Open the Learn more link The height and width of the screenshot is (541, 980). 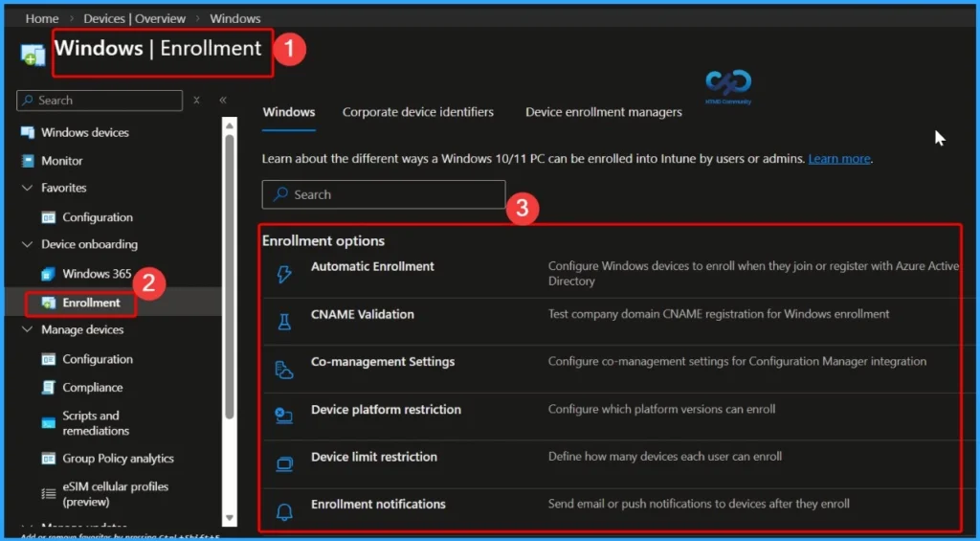[839, 159]
